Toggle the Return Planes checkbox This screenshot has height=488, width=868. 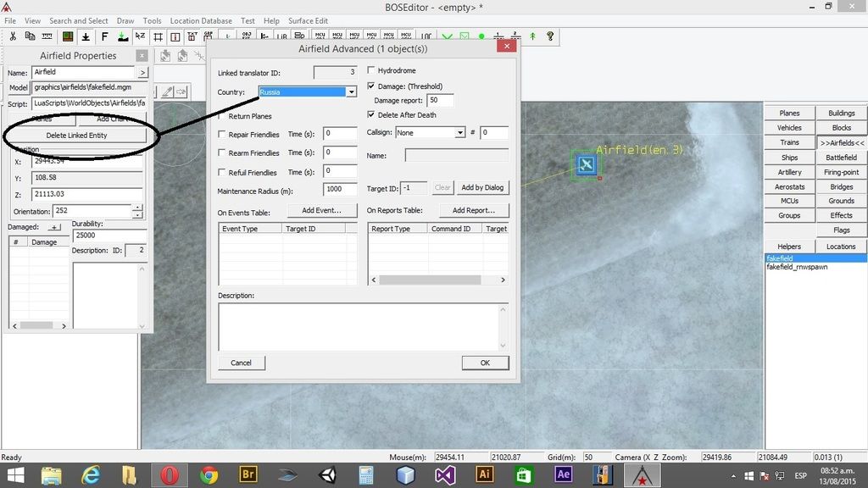[x=222, y=116]
